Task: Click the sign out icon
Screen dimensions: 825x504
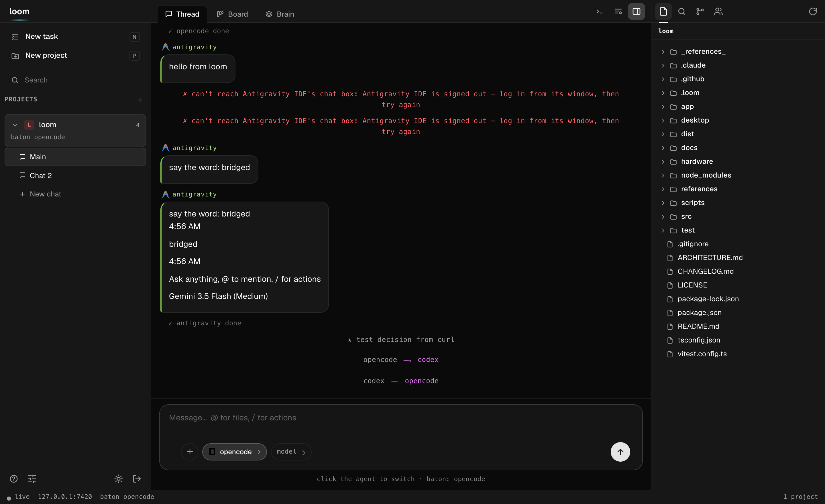Action: [137, 479]
